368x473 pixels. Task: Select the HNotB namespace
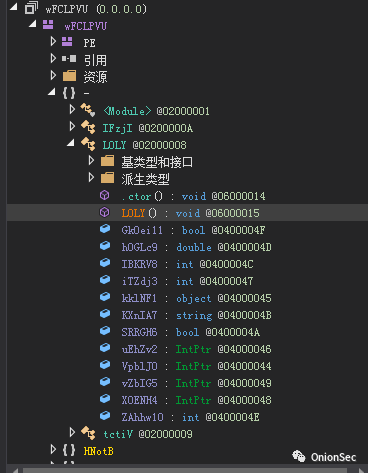(x=98, y=451)
